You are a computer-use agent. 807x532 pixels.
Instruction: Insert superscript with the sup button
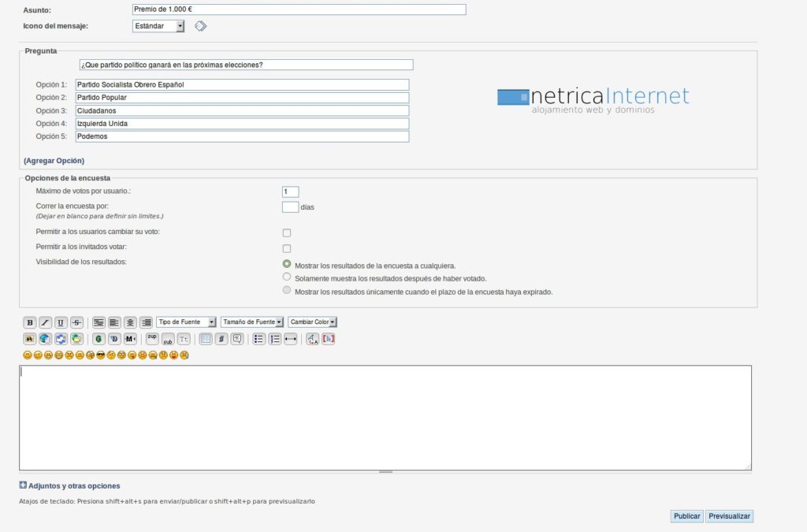tap(152, 339)
